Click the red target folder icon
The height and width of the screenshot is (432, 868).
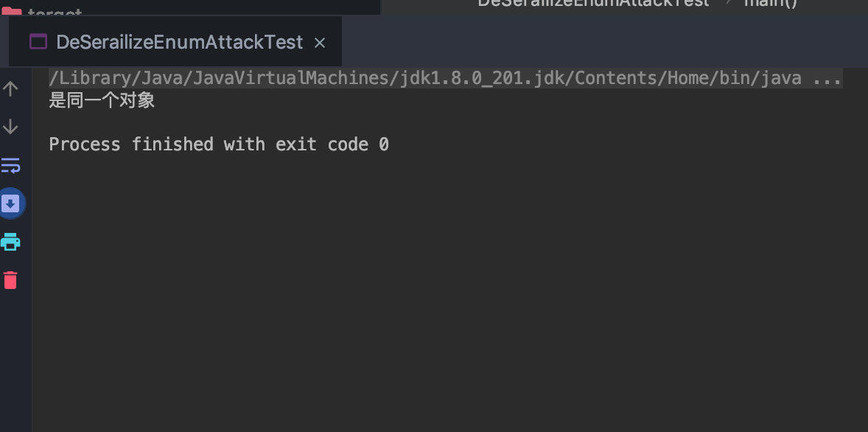pos(12,11)
